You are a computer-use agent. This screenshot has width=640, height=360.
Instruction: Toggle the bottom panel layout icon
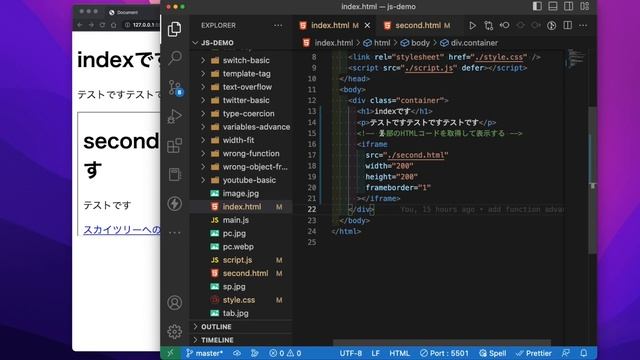click(x=553, y=7)
